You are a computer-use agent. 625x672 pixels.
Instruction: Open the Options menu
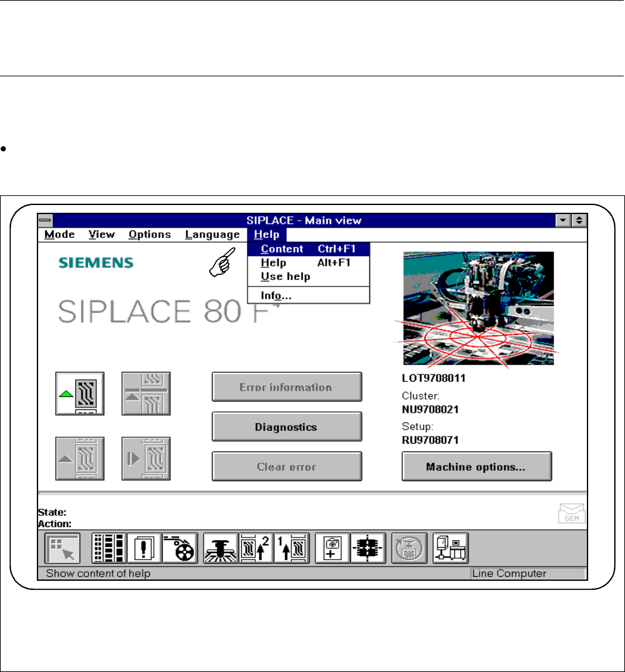(149, 234)
